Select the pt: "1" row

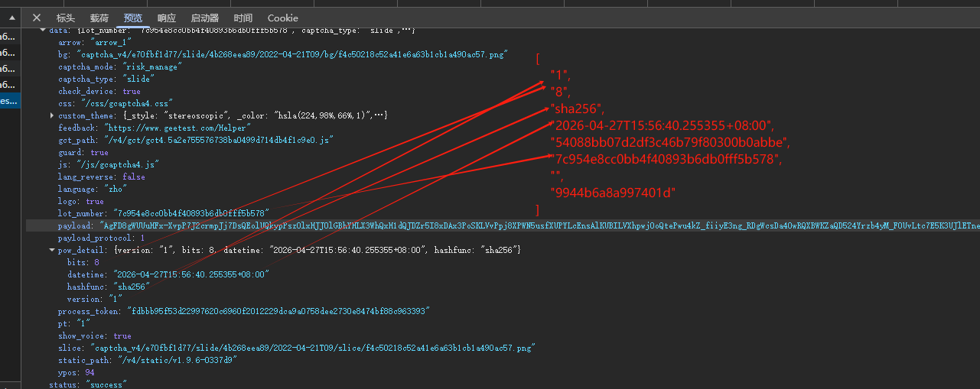74,323
